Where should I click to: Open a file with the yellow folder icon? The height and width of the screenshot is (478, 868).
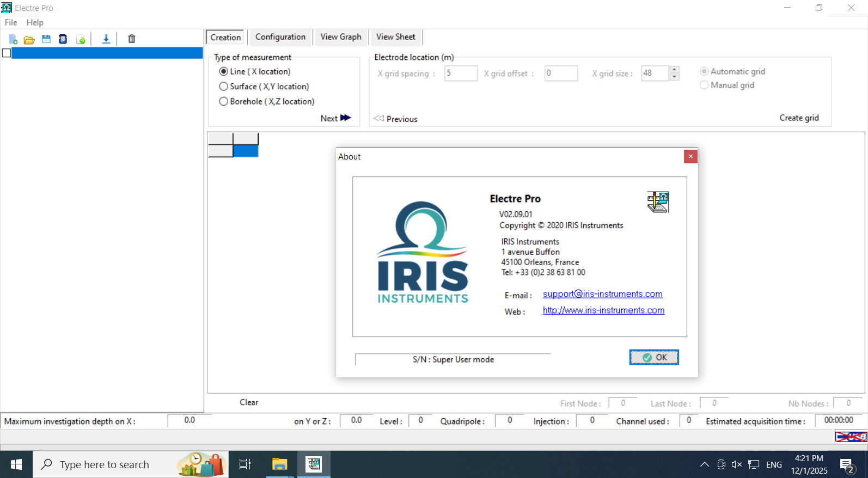[x=29, y=39]
